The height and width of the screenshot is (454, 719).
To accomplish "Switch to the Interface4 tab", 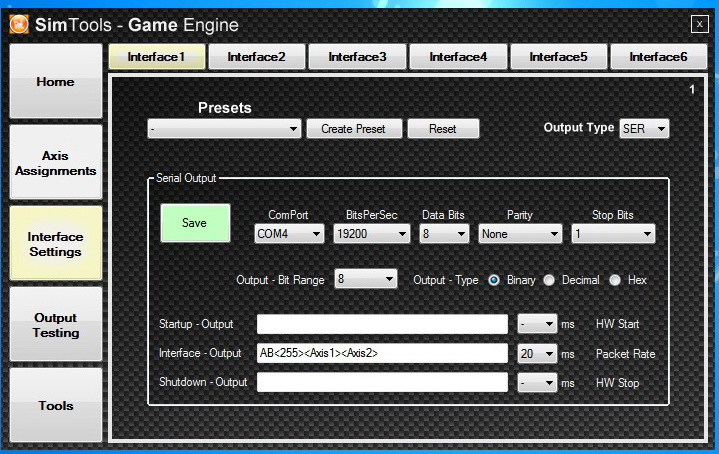I will (x=458, y=57).
